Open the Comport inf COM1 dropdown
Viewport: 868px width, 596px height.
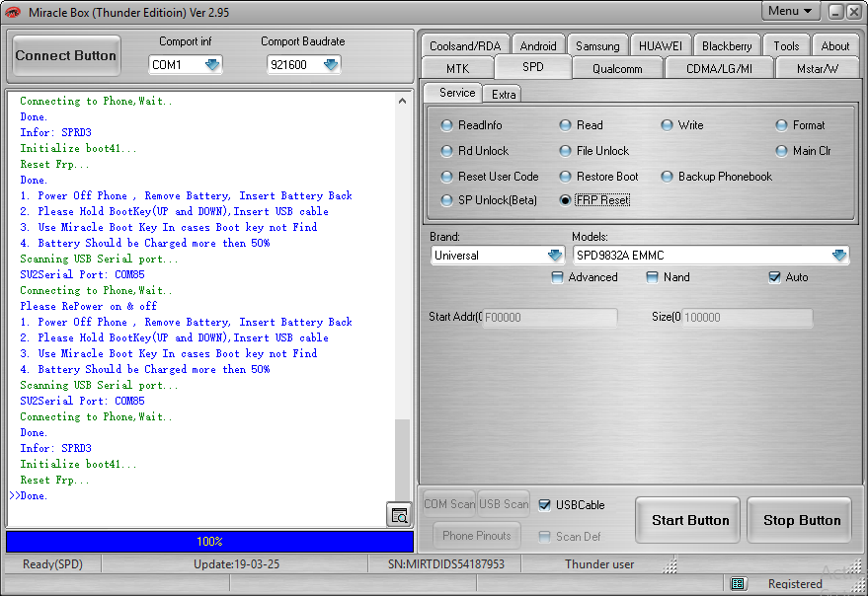185,65
